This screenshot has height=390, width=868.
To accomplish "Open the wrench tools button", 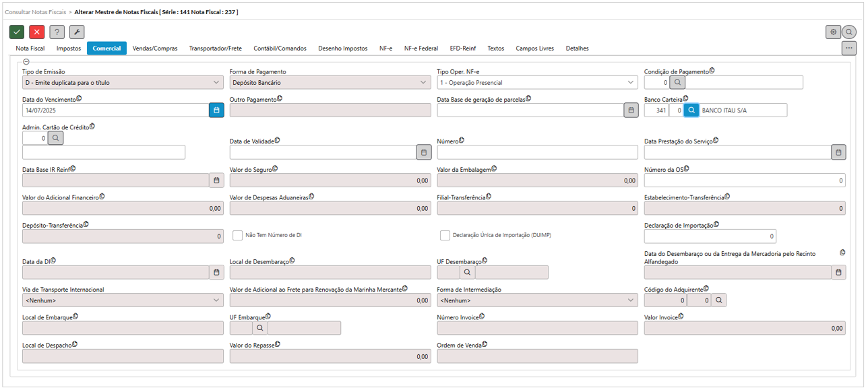I will 77,32.
